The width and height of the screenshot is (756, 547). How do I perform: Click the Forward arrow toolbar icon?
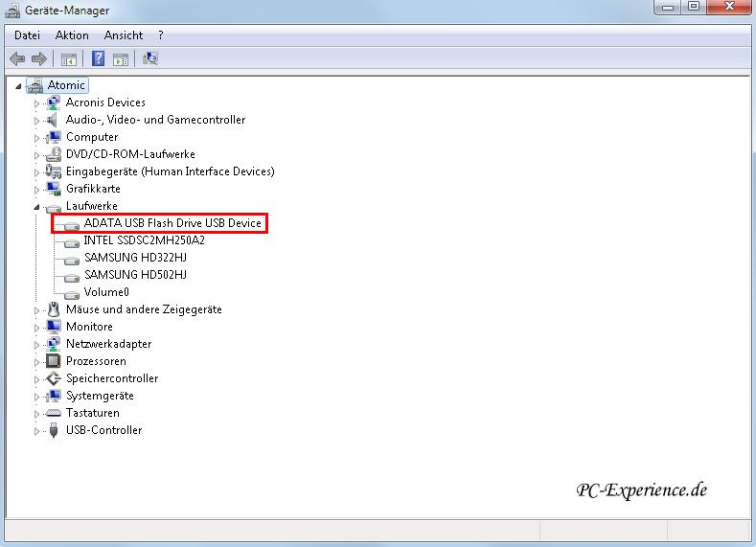pyautogui.click(x=39, y=58)
